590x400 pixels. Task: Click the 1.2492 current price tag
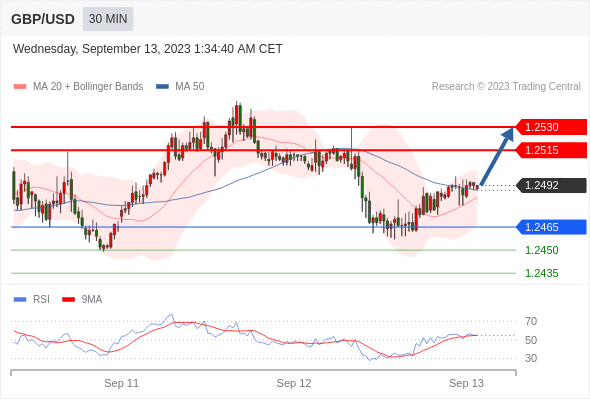point(551,185)
